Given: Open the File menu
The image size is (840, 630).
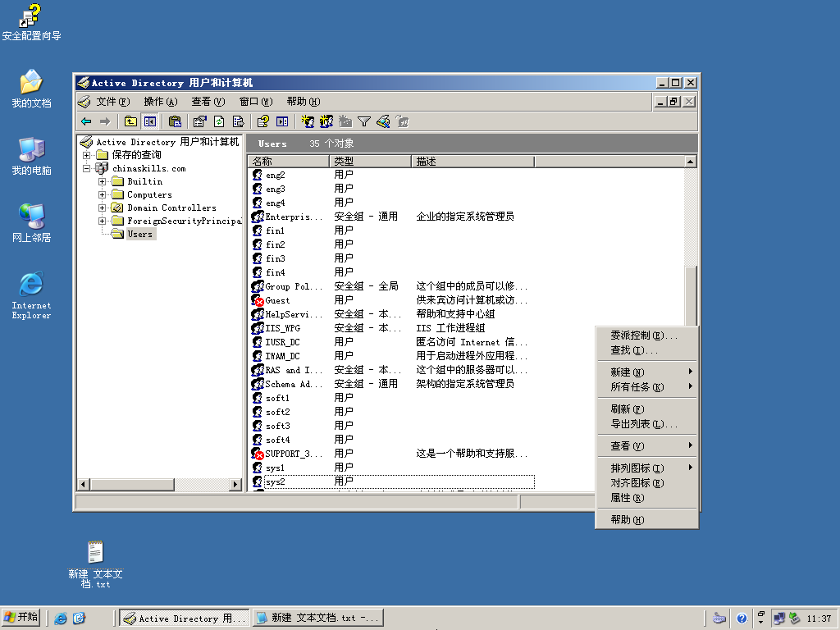Looking at the screenshot, I should point(112,101).
